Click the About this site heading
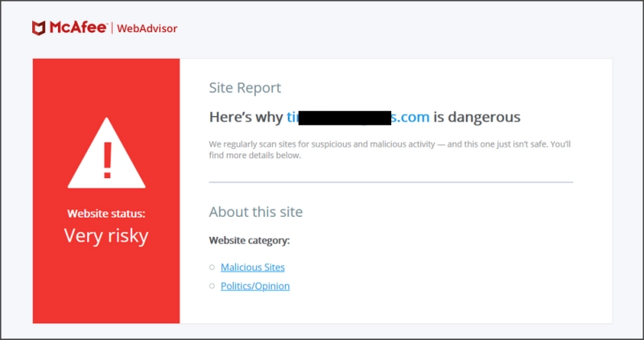Image resolution: width=644 pixels, height=340 pixels. tap(256, 212)
